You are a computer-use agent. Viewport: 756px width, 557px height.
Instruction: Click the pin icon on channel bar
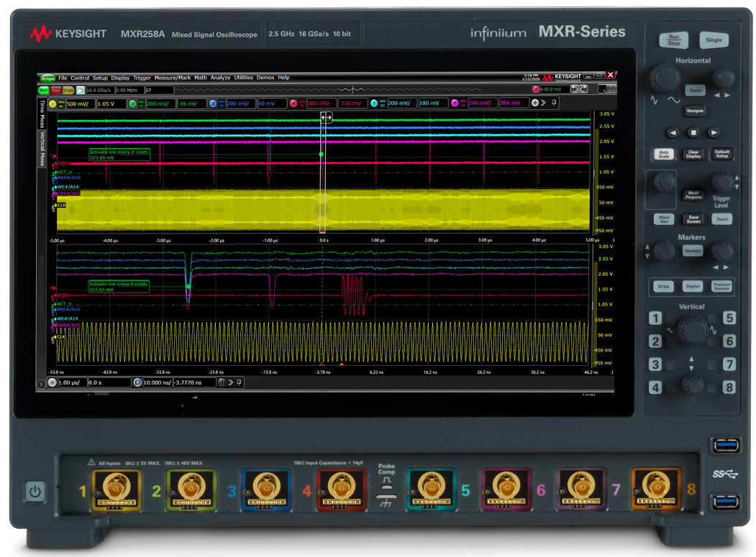point(554,103)
